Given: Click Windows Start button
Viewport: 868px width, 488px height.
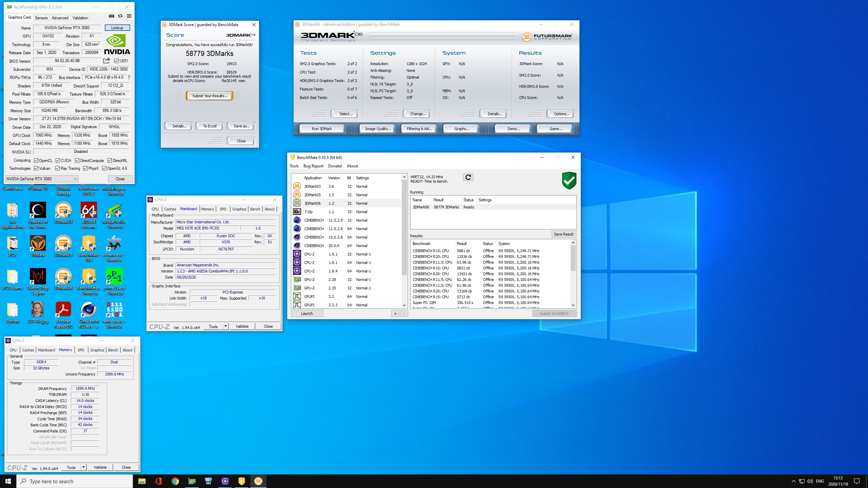Looking at the screenshot, I should coord(8,481).
